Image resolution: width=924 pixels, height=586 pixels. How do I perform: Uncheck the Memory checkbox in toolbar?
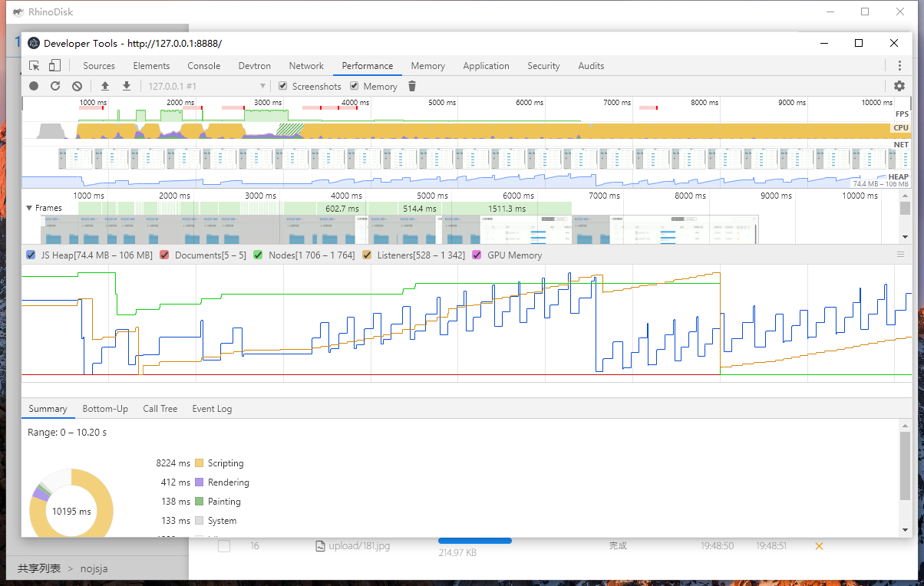click(355, 87)
